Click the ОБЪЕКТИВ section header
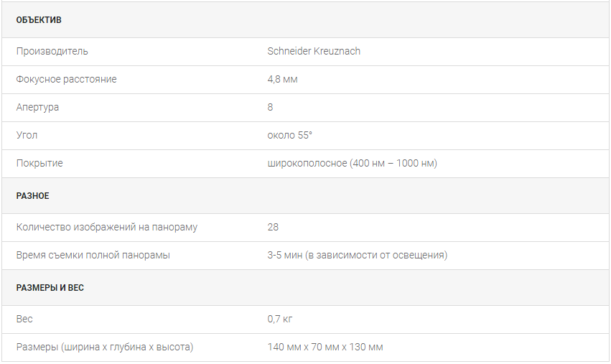 39,20
